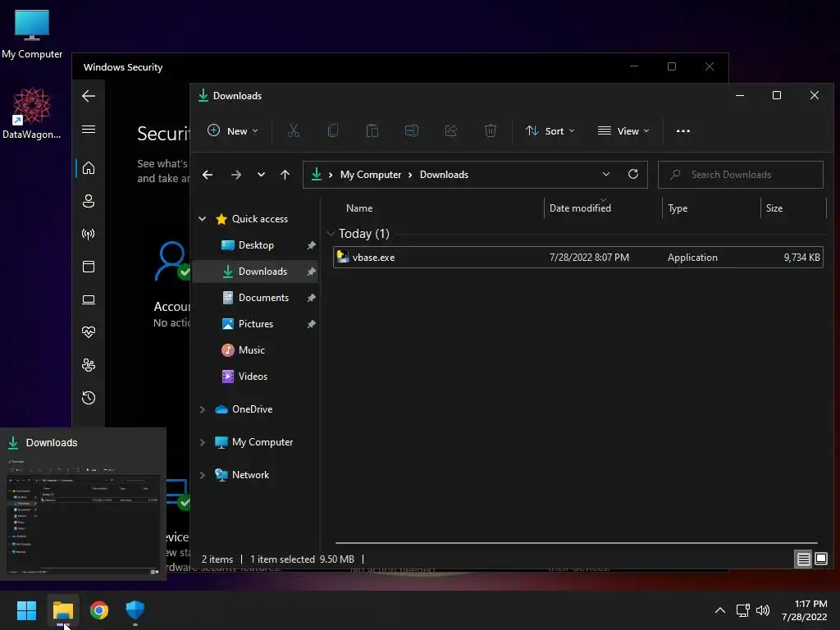Viewport: 840px width, 630px height.
Task: Select Desktop in Quick access
Action: (256, 244)
